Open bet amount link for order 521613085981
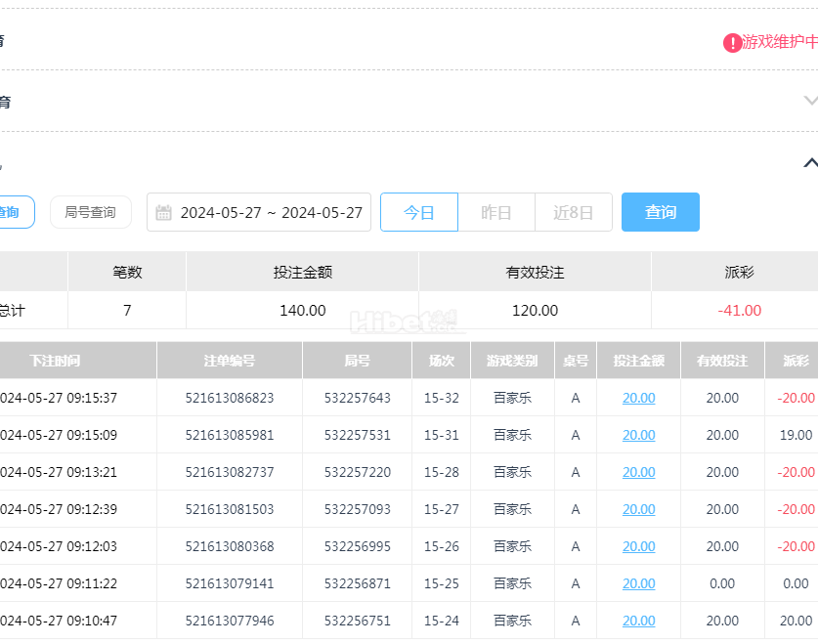The width and height of the screenshot is (818, 644). coord(638,435)
